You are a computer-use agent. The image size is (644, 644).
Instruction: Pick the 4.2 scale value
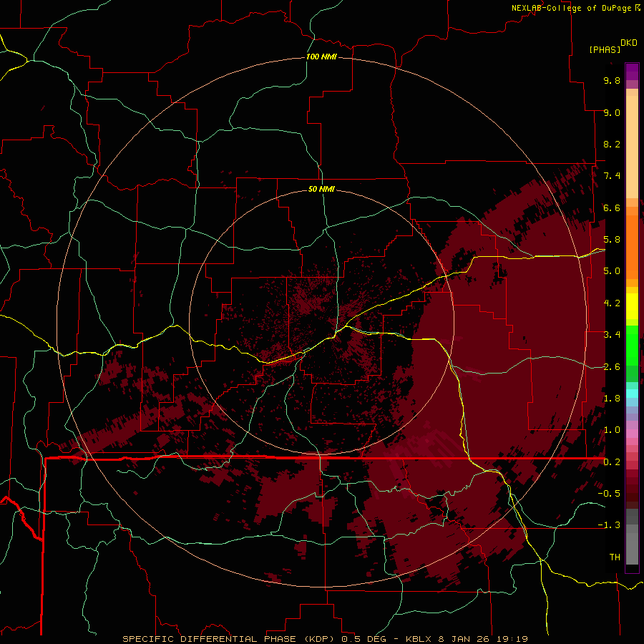[x=612, y=303]
